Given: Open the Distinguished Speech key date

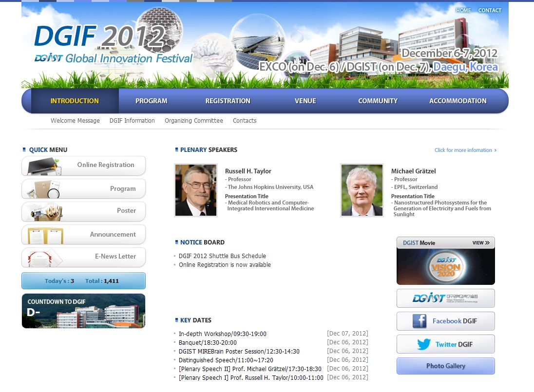Looking at the screenshot, I should (226, 360).
